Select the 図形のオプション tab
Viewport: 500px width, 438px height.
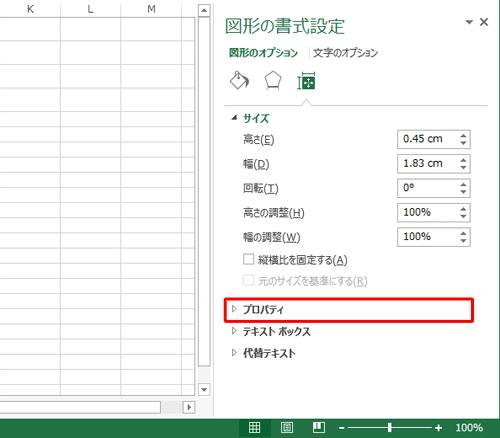coord(263,53)
